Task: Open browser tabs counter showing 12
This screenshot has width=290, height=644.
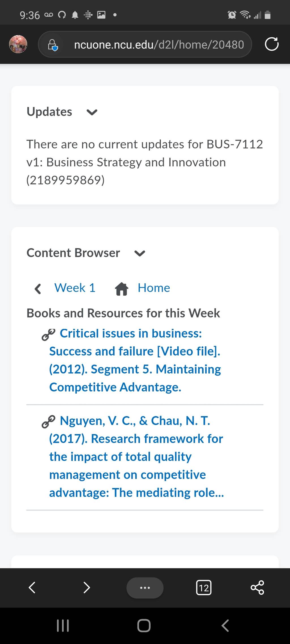Action: (x=204, y=588)
